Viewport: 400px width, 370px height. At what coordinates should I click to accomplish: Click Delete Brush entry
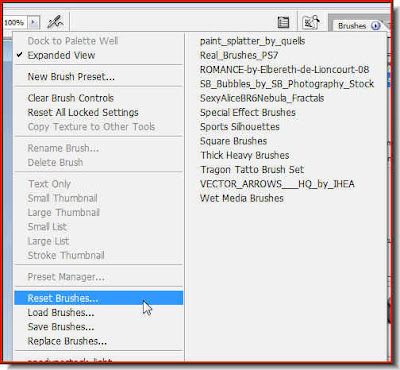[x=99, y=162]
